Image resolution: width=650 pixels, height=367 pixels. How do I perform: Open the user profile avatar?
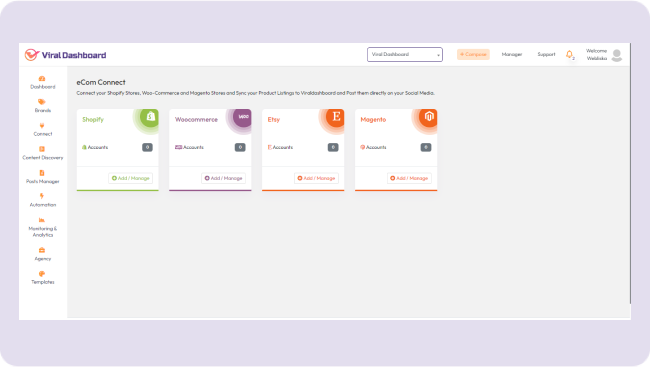coord(617,55)
